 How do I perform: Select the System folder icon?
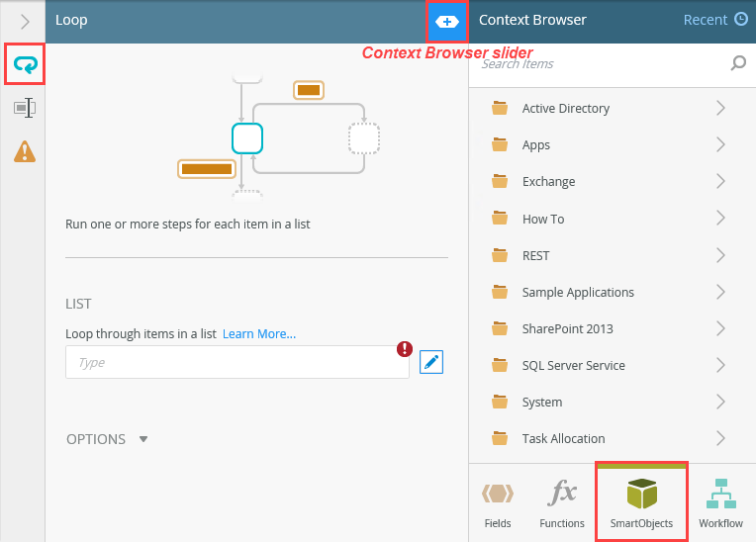point(500,402)
